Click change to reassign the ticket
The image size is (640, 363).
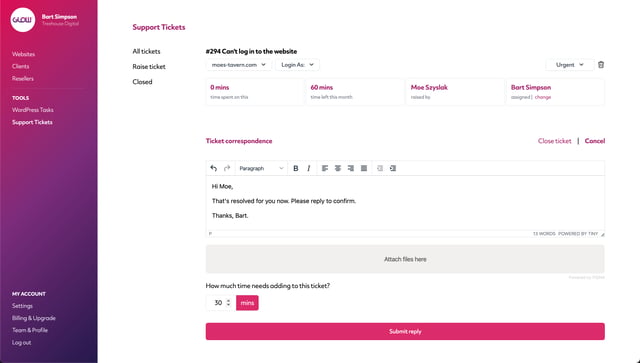coord(543,97)
